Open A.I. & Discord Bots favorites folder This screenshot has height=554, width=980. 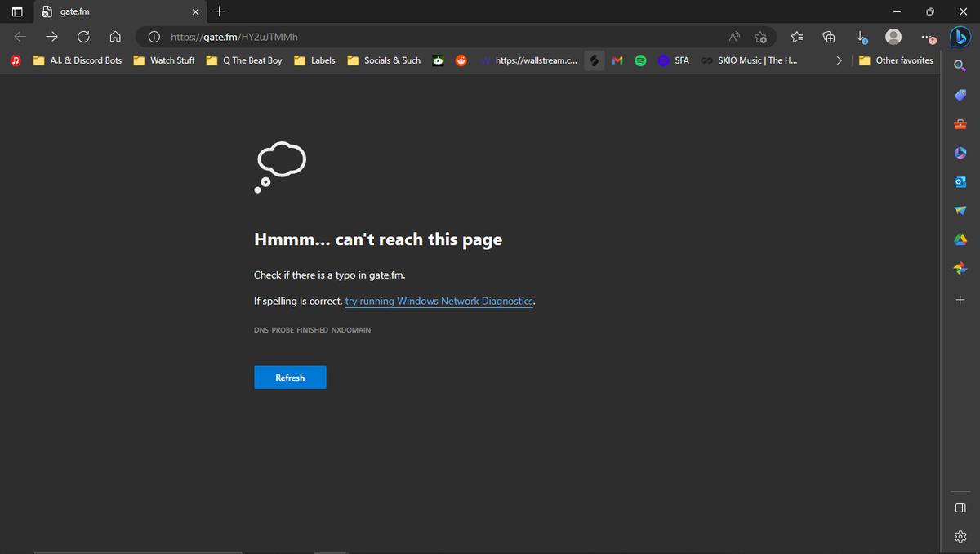point(78,60)
